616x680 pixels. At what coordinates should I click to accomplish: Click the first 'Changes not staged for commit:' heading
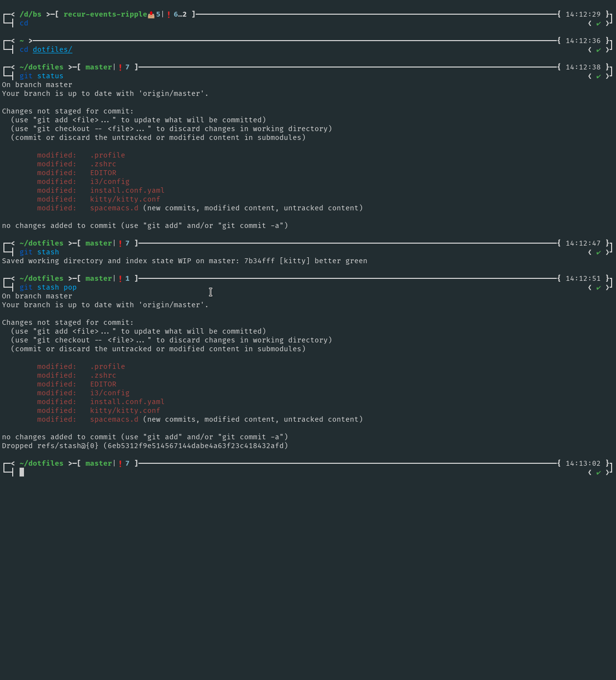[68, 111]
